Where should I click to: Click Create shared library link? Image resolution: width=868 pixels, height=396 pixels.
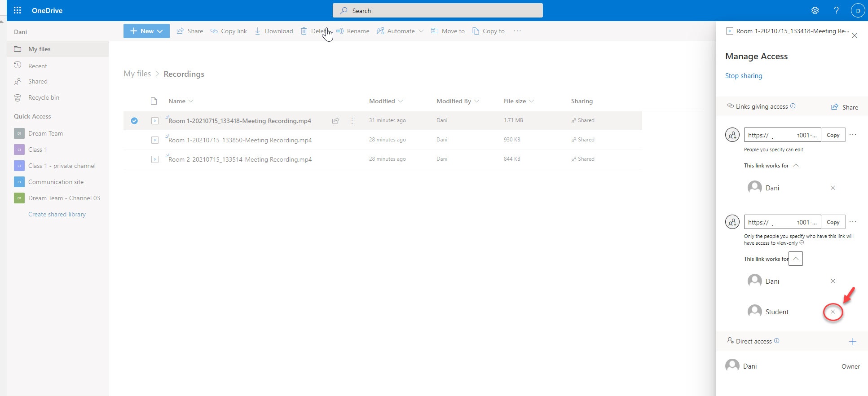[57, 214]
